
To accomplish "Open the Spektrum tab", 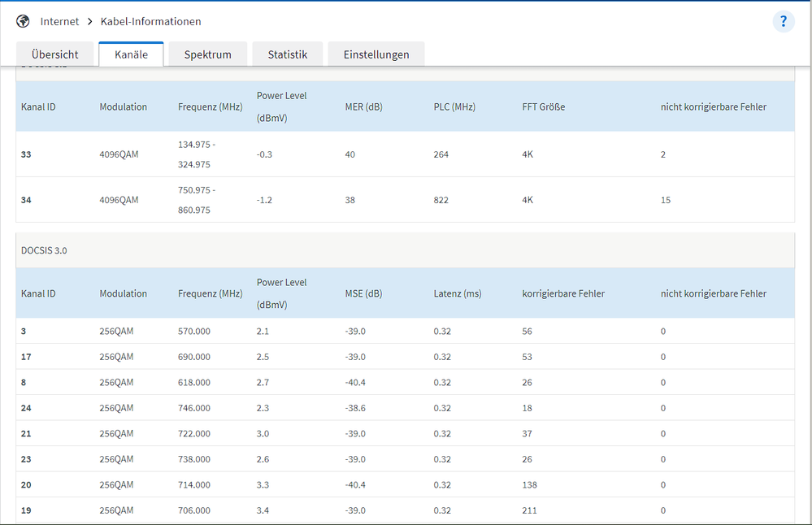I will [x=207, y=54].
